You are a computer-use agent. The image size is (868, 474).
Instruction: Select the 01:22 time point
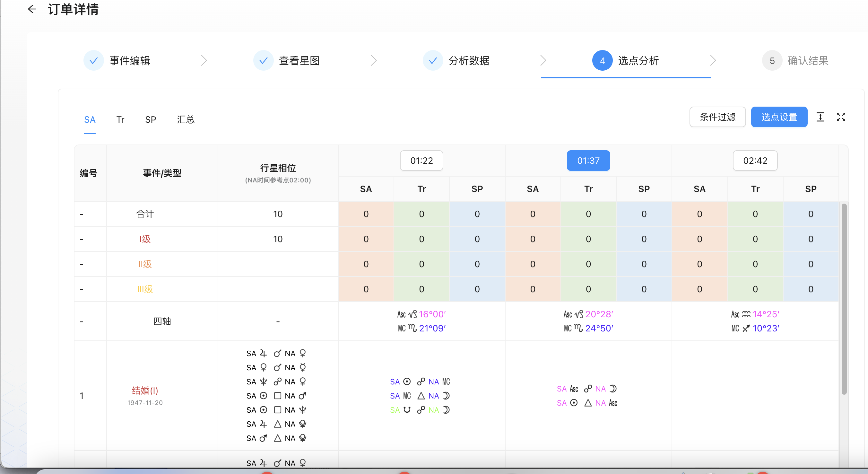pos(421,161)
